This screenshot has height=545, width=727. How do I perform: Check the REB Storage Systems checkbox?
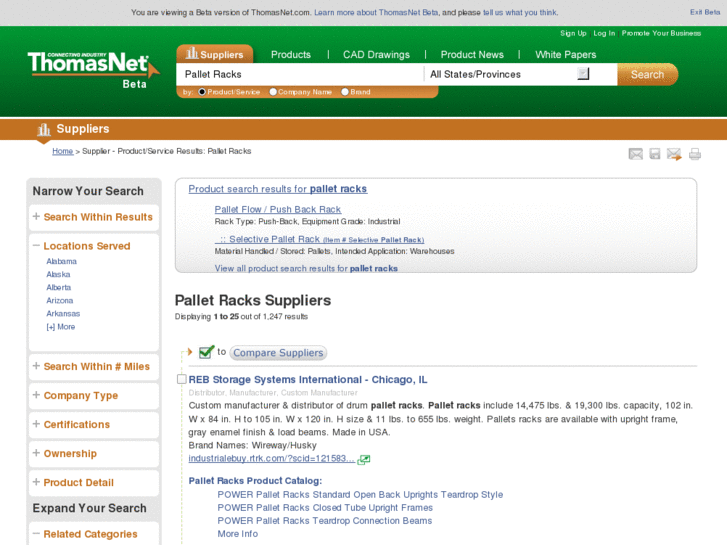pos(181,380)
